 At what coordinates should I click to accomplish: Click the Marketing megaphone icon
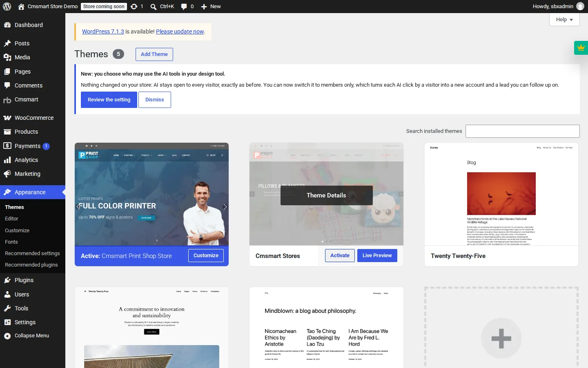click(7, 174)
